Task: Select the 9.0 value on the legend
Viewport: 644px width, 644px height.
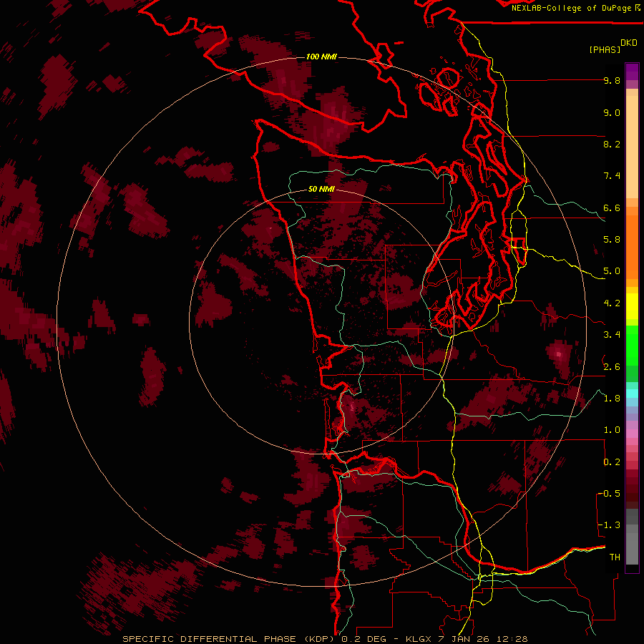Action: coord(612,113)
